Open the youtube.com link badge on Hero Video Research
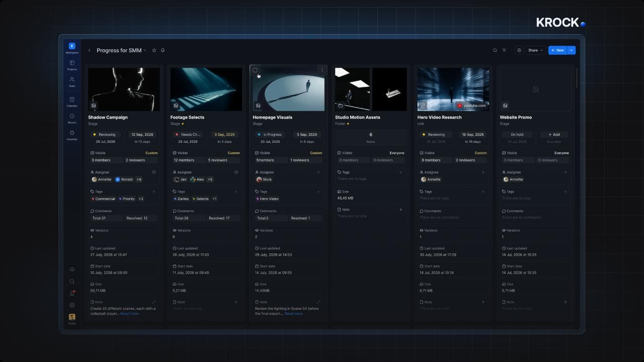 tap(472, 106)
